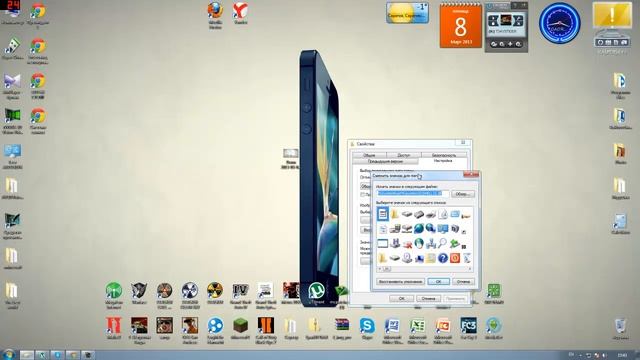This screenshot has height=360, width=640.
Task: Open the Предыдущие версии tab
Action: point(385,161)
